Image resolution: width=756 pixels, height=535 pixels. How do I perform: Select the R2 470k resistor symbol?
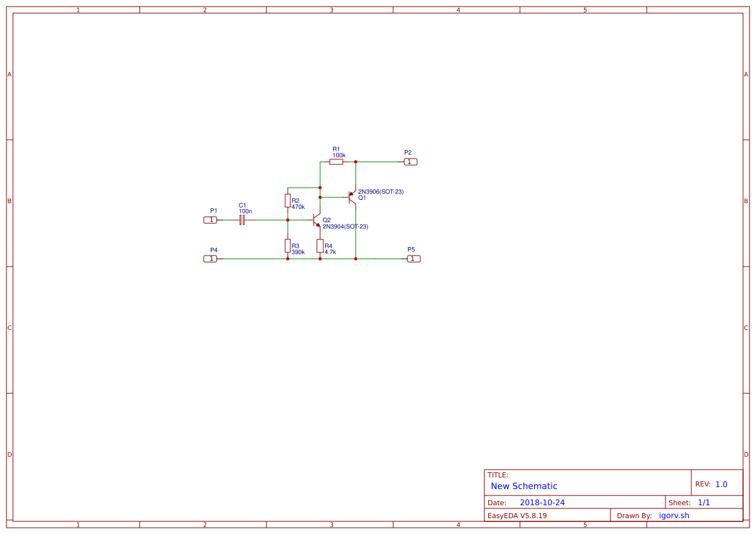pyautogui.click(x=288, y=201)
